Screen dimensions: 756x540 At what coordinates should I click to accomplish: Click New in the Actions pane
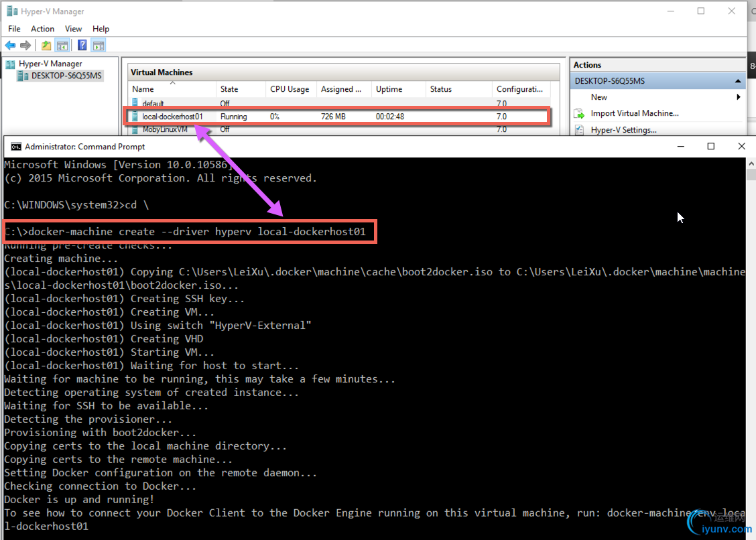tap(598, 97)
